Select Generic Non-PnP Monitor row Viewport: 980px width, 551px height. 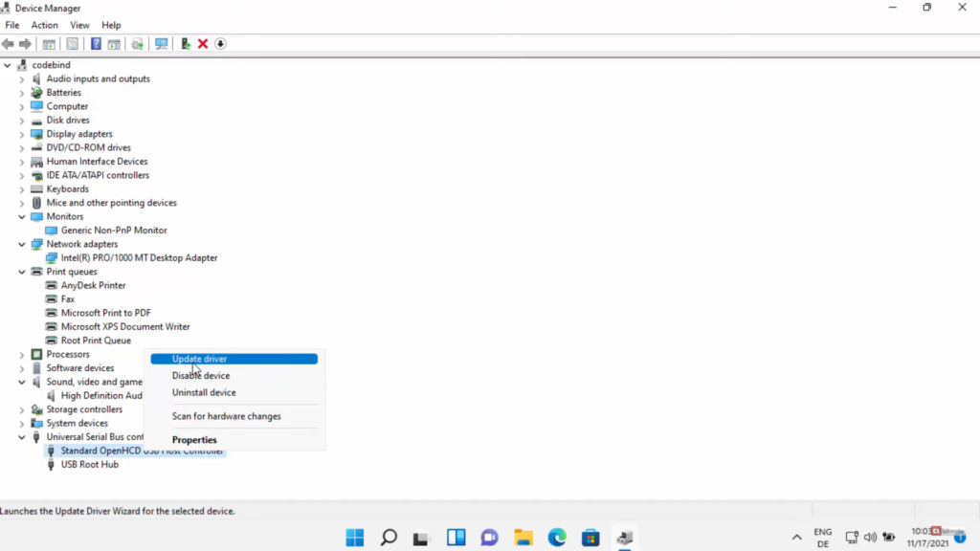click(x=114, y=230)
